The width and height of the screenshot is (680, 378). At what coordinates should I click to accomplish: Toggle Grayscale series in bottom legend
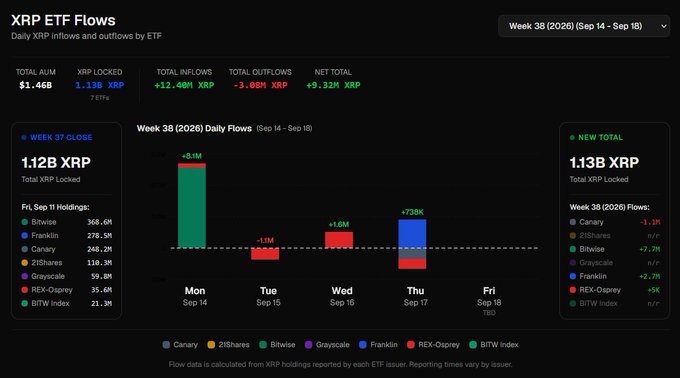(327, 345)
